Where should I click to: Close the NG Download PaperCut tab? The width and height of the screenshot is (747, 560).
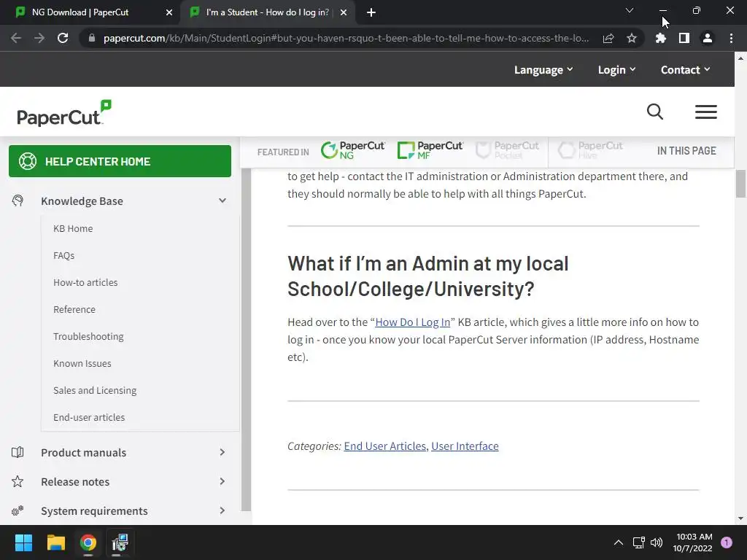click(169, 12)
